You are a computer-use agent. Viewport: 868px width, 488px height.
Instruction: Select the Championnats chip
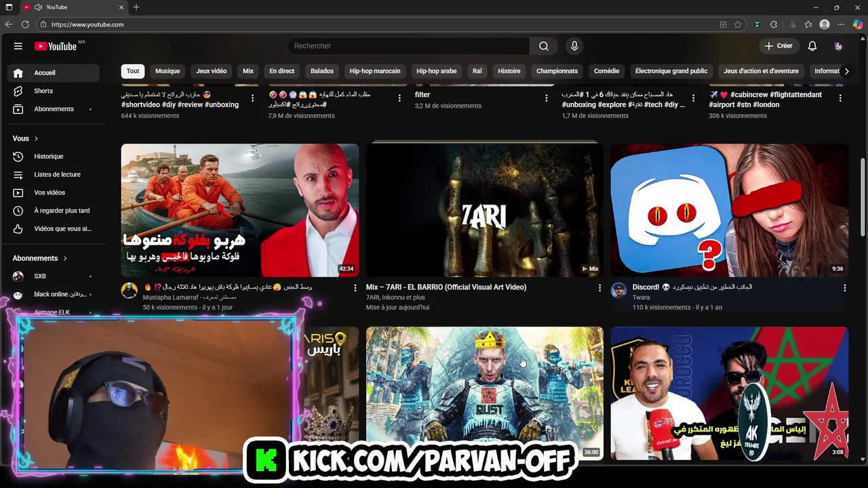(557, 71)
